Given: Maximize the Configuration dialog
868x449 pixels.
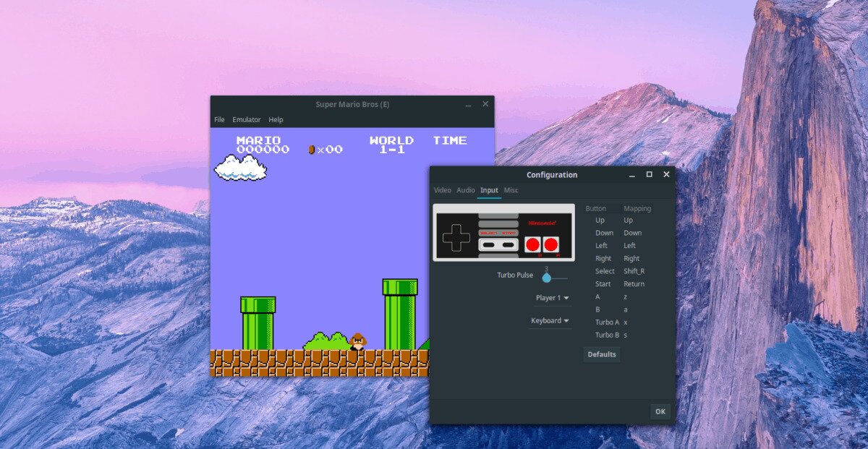Looking at the screenshot, I should coord(649,174).
